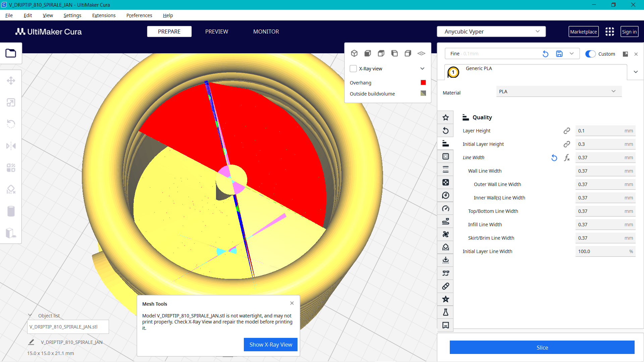Click the V_DRIPTIP_810_SPIRALE_JAN.stl object list entry
This screenshot has height=362, width=644.
click(x=68, y=326)
